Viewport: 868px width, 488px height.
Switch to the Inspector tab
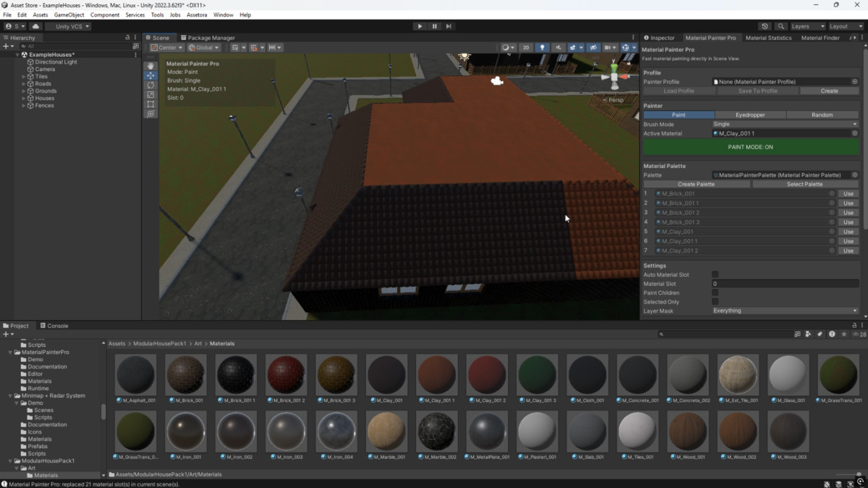(659, 38)
